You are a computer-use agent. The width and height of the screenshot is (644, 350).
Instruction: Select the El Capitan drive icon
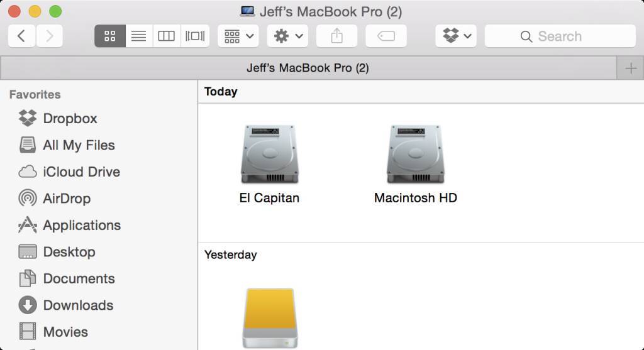click(x=269, y=154)
